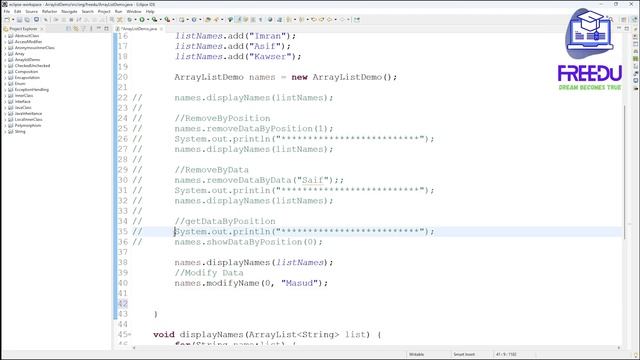This screenshot has height=360, width=640.
Task: Collapse the displayNames method fold marker
Action: [x=130, y=335]
